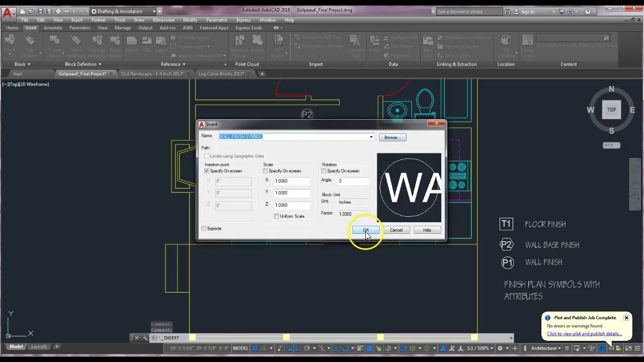Click the command line customize wrench icon
Image resolution: width=644 pixels, height=362 pixels.
(x=145, y=338)
